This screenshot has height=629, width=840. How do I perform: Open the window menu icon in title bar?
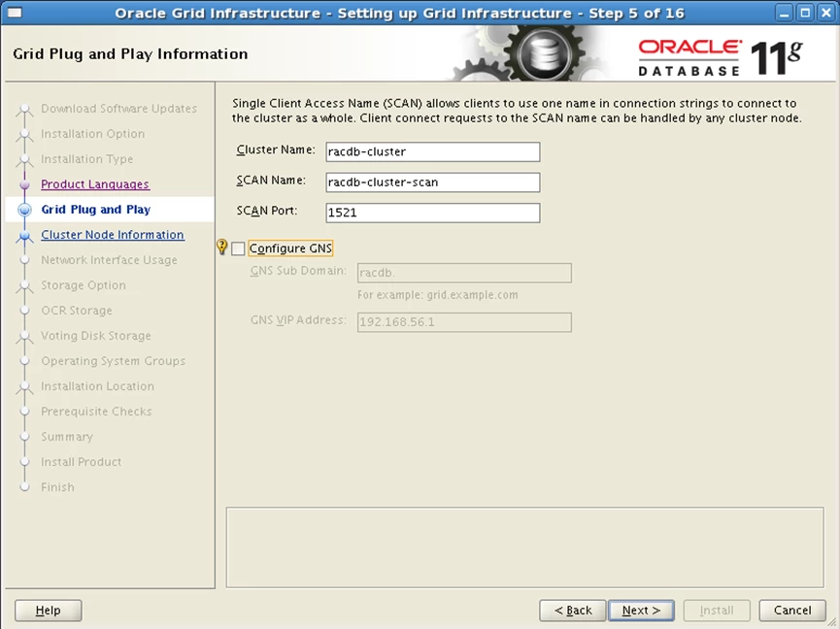click(15, 13)
